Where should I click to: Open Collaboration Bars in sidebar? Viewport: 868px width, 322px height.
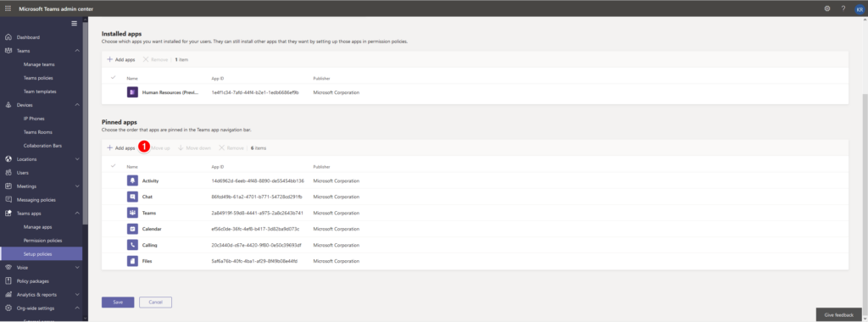click(42, 146)
